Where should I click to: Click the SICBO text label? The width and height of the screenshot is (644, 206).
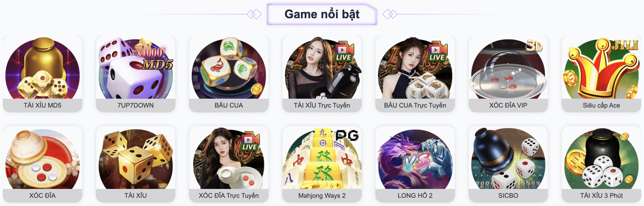[508, 196]
